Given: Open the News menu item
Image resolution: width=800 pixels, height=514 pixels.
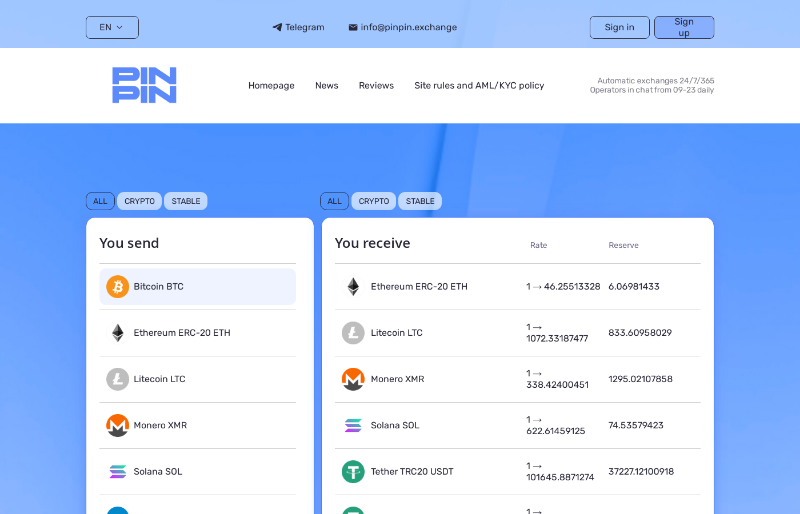Looking at the screenshot, I should pos(327,86).
